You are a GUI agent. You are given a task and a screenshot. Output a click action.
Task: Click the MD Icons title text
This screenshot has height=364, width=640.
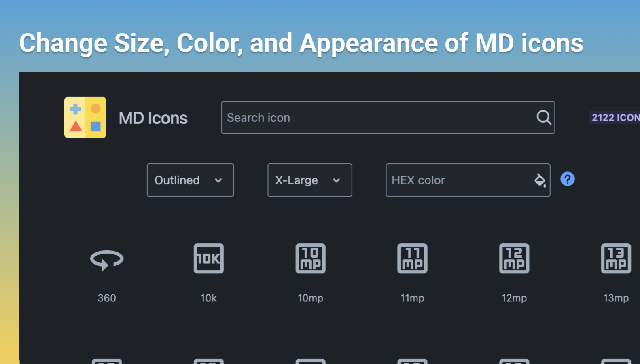tap(153, 118)
